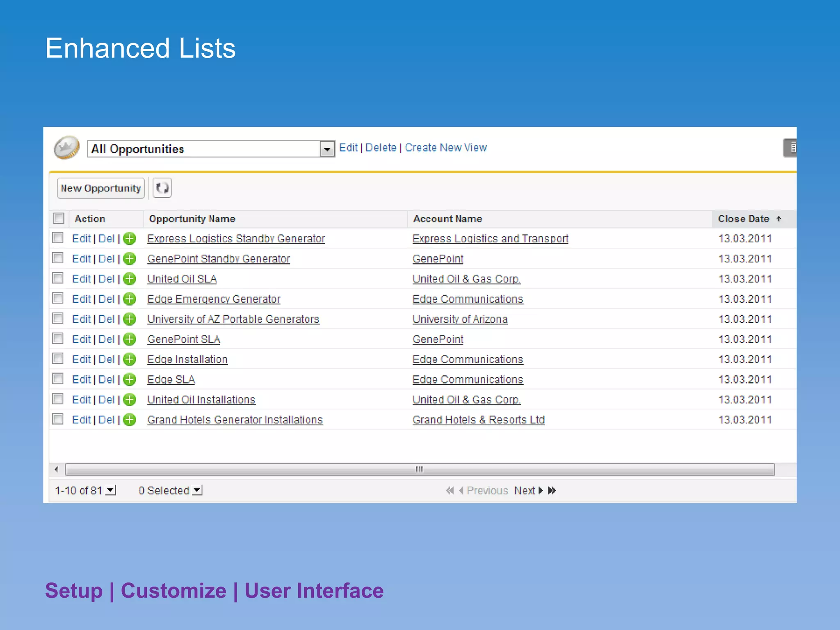The width and height of the screenshot is (840, 630).
Task: Check the Edge Emergency Generator row
Action: [x=58, y=298]
